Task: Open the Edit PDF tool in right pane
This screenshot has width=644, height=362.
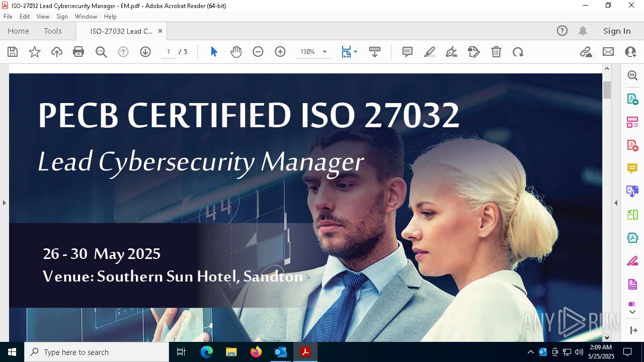Action: [x=632, y=122]
